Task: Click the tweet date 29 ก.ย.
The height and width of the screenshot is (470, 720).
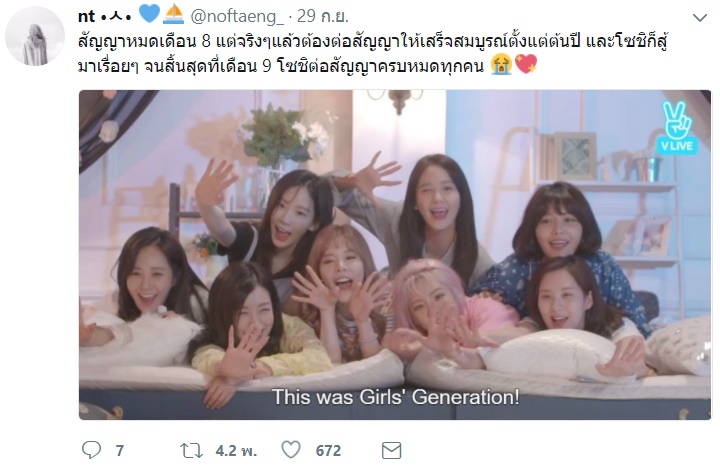Action: click(323, 17)
